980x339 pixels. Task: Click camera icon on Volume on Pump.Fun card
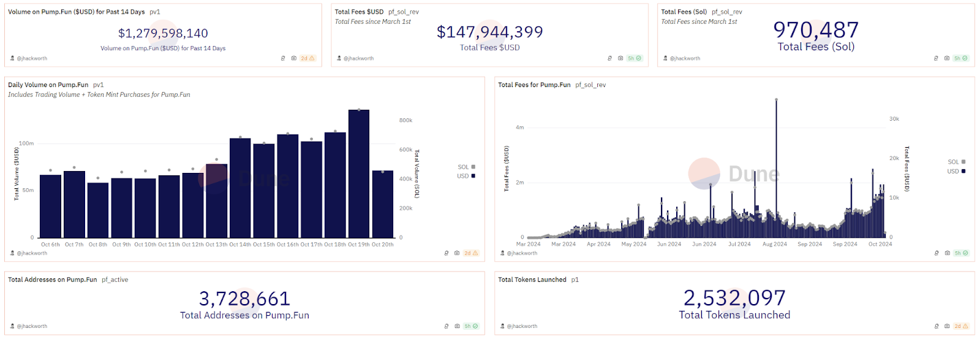pyautogui.click(x=294, y=58)
